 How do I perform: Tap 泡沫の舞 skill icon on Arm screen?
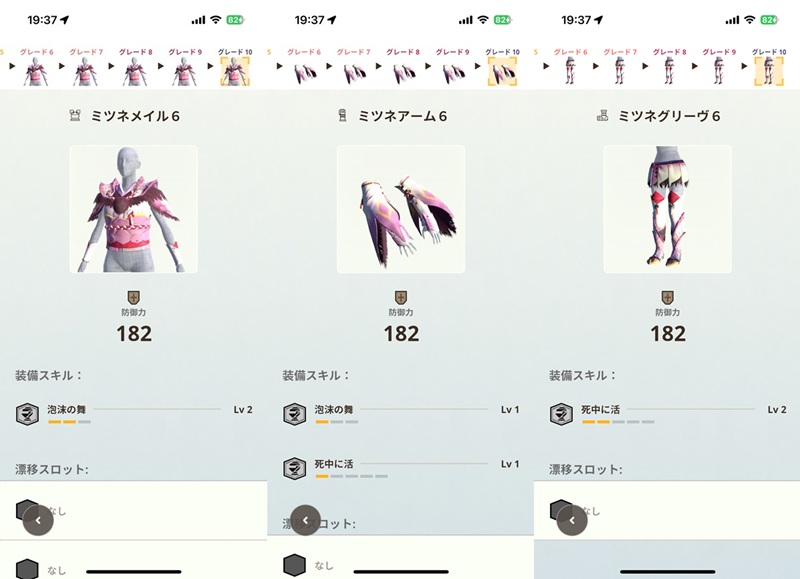294,414
